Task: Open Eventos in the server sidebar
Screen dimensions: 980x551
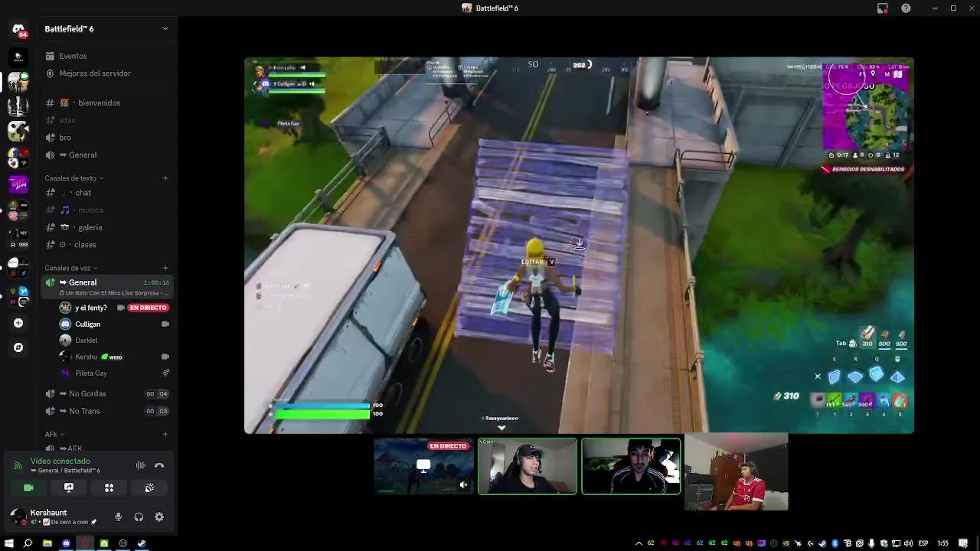Action: 107,56
